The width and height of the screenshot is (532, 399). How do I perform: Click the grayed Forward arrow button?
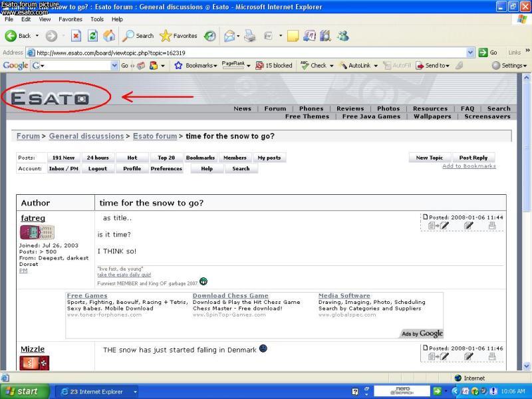(52, 36)
